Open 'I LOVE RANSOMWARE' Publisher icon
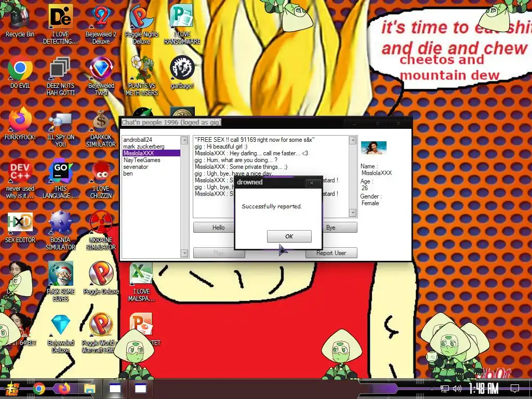This screenshot has height=399, width=532. pos(182,24)
